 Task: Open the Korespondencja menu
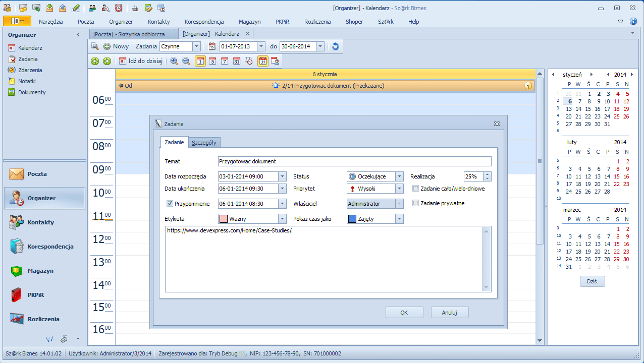(204, 22)
